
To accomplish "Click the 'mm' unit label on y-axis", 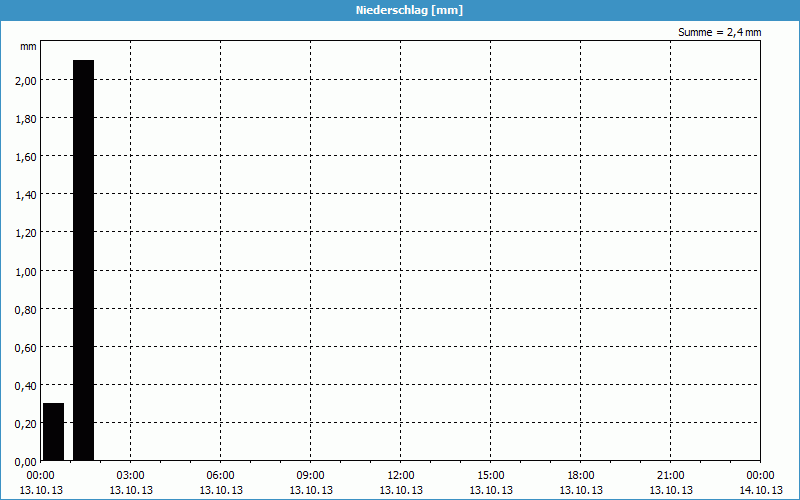I will pos(28,46).
